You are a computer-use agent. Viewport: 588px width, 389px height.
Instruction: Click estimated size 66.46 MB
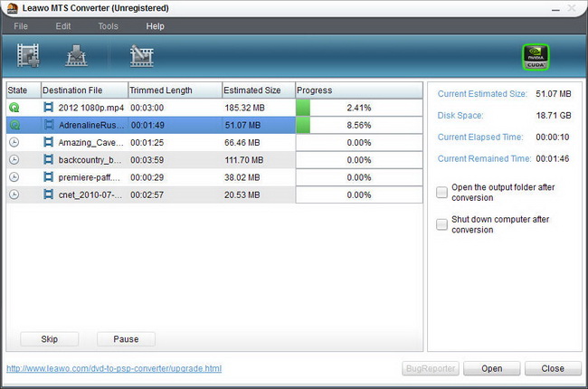point(242,143)
